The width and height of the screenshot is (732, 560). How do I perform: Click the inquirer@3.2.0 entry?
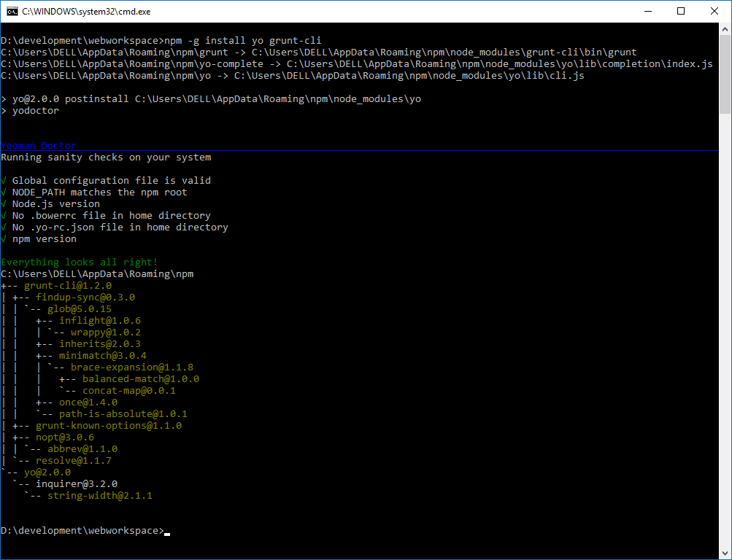tap(77, 483)
